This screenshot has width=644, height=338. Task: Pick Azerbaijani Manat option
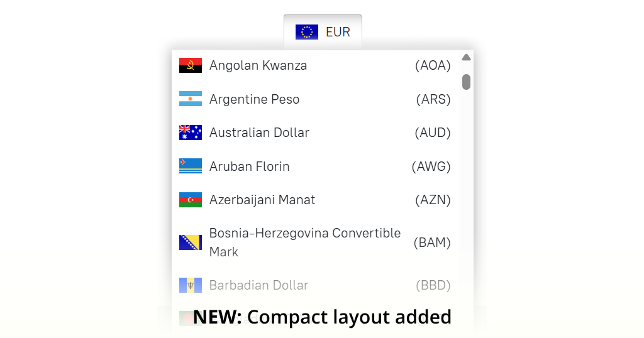(315, 200)
